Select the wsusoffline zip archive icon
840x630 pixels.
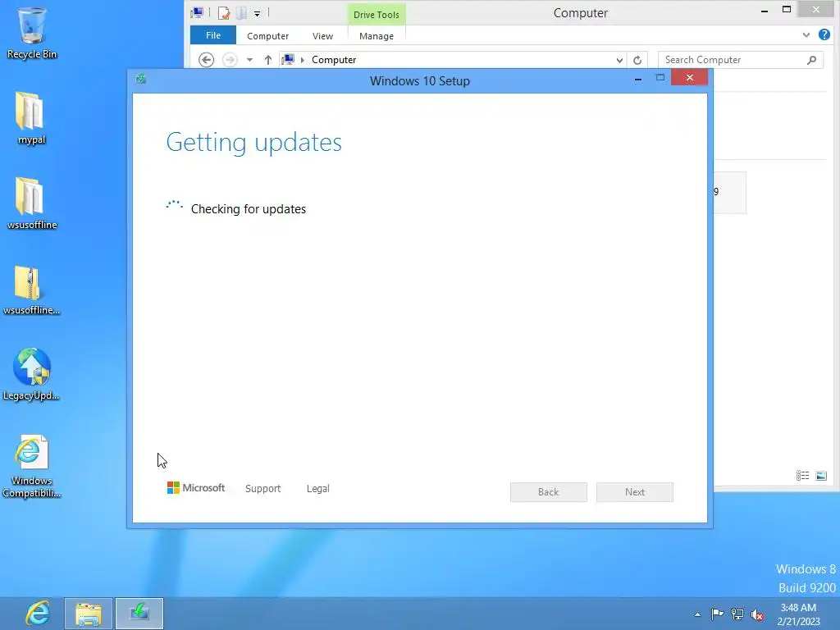[31, 290]
